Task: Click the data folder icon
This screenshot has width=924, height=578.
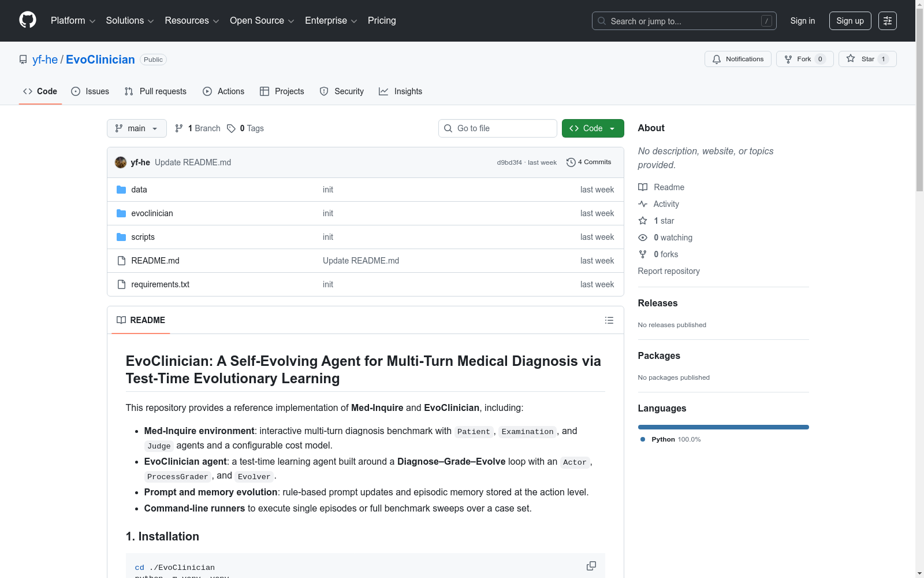Action: (x=121, y=190)
